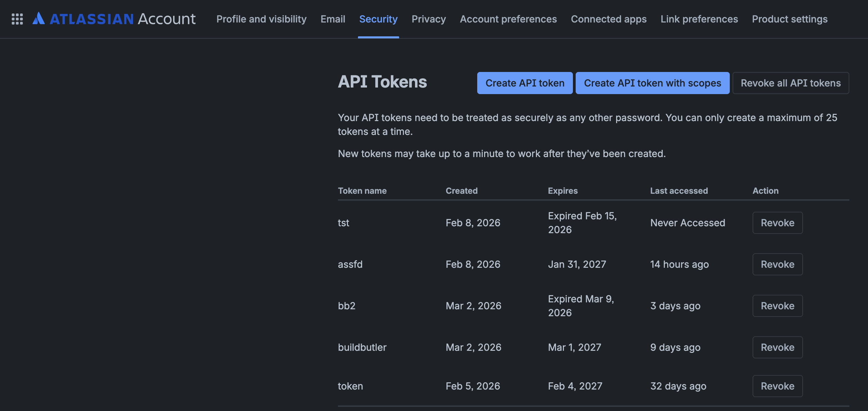
Task: Open Link preferences
Action: click(699, 19)
